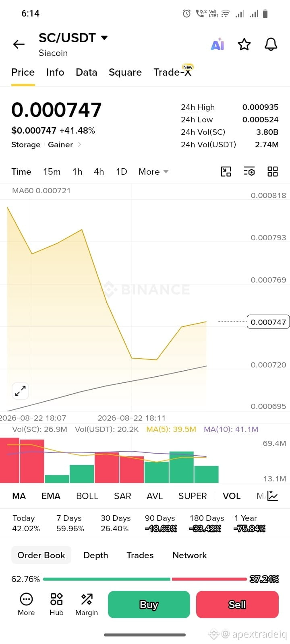Open Gainer category chevron
The width and height of the screenshot is (290, 644).
point(79,144)
